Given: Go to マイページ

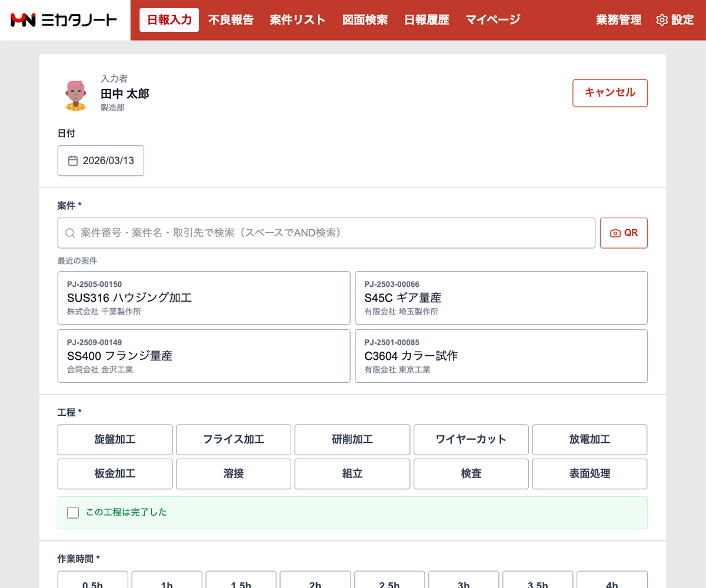Looking at the screenshot, I should click(x=492, y=19).
